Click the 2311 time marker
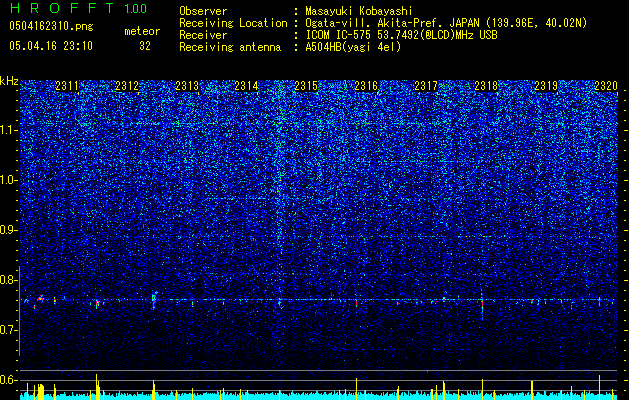629x400 pixels. pyautogui.click(x=67, y=86)
